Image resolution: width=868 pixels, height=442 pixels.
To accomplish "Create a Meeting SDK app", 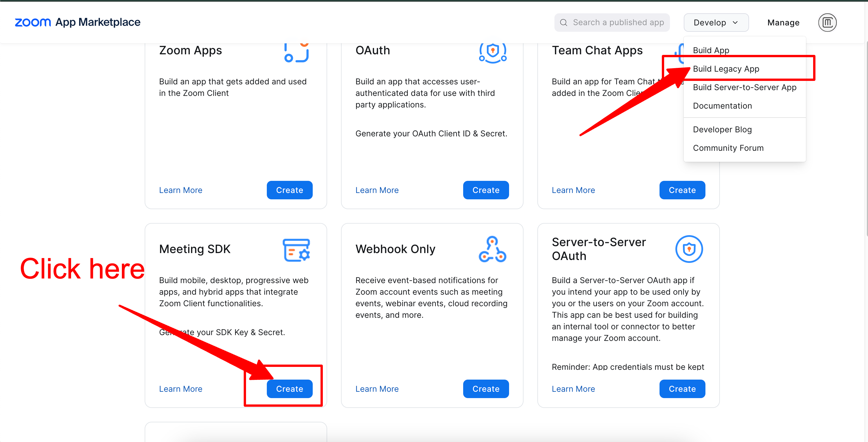I will 289,389.
